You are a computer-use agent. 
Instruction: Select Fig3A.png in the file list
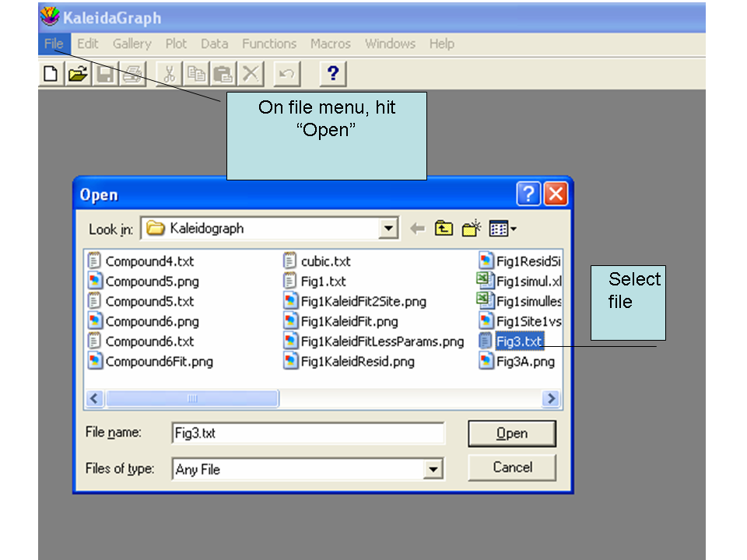click(517, 362)
